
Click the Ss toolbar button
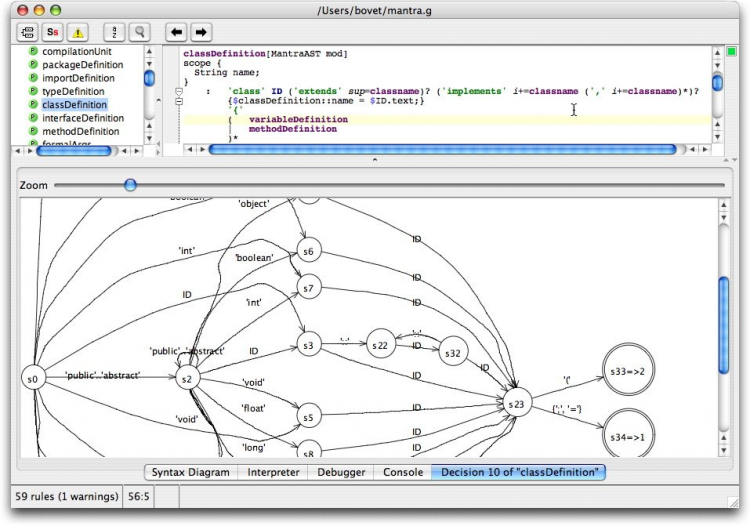click(x=53, y=32)
